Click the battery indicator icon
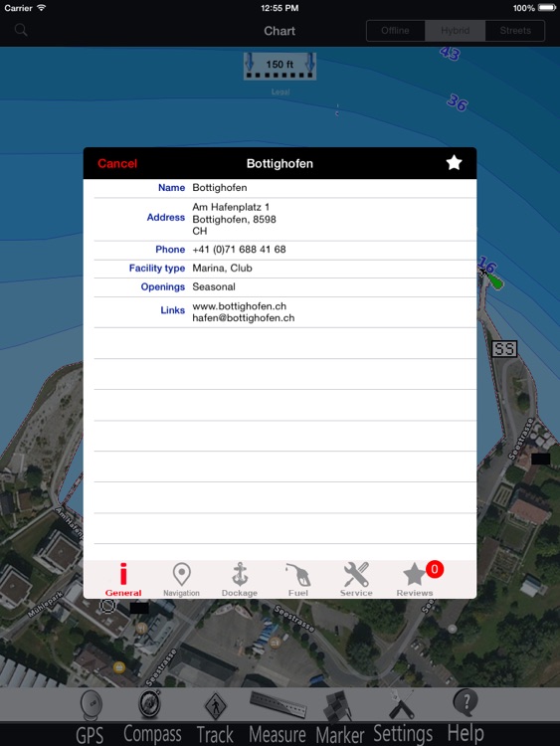Screen dimensions: 560x746 (x=547, y=8)
